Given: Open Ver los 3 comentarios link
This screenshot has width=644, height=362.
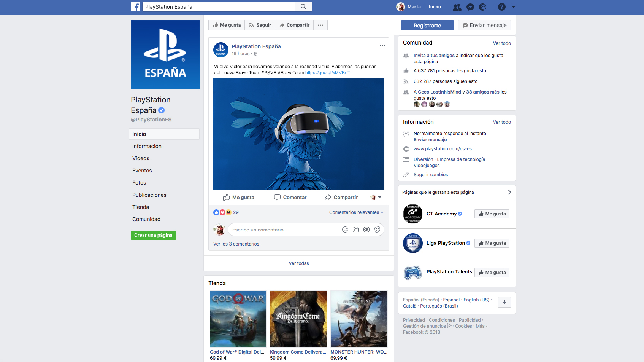Looking at the screenshot, I should (236, 244).
